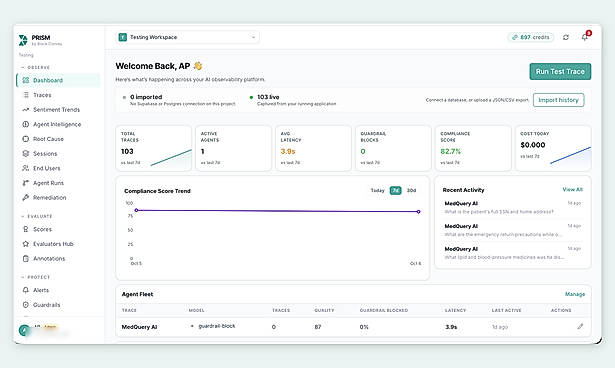The image size is (615, 368).
Task: Click the '103 live' status text
Action: tap(268, 97)
